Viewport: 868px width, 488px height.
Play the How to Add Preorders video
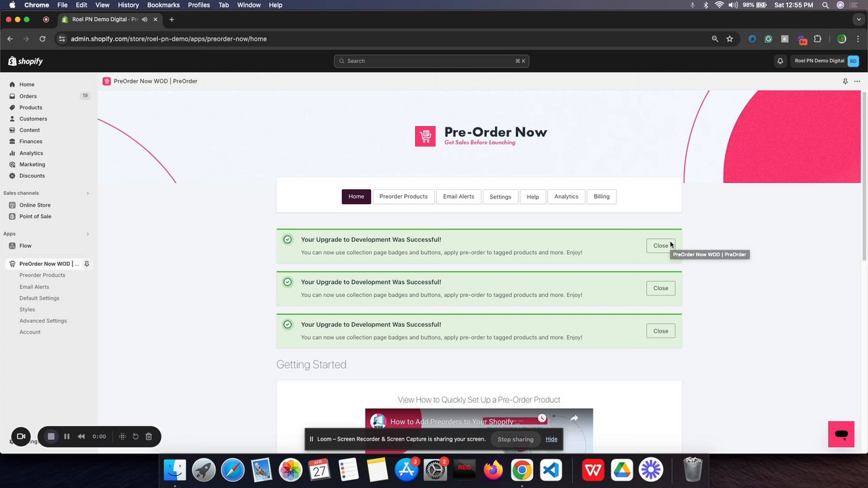pos(479,431)
